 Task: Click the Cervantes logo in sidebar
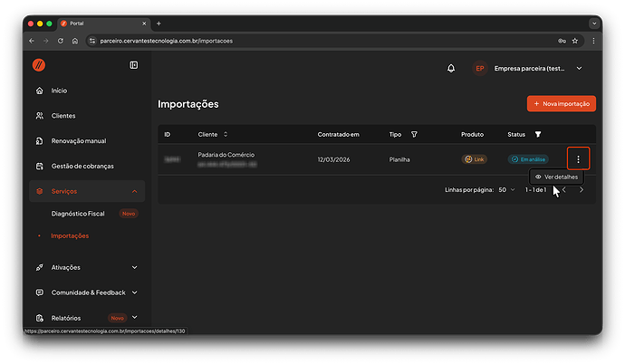point(39,65)
